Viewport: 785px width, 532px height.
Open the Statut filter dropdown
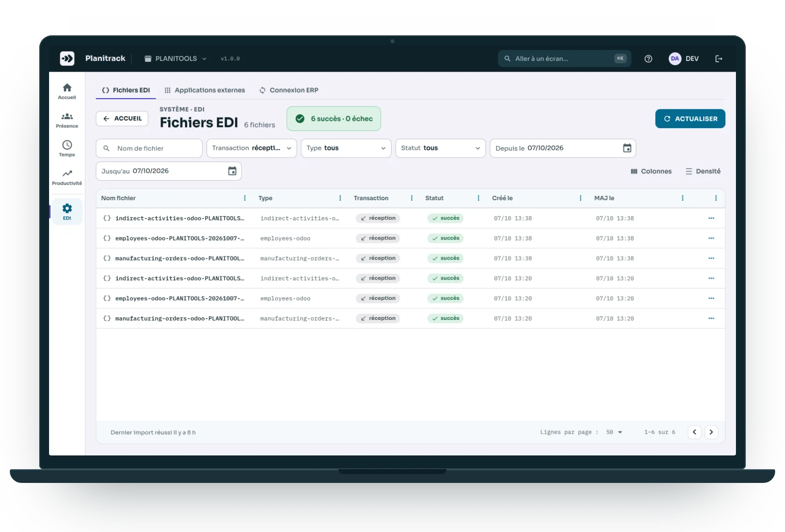tap(441, 148)
